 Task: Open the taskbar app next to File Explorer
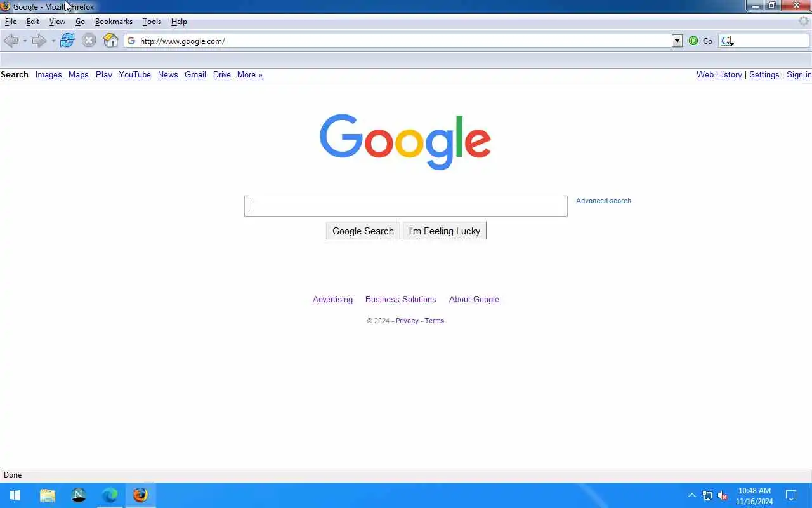point(79,495)
